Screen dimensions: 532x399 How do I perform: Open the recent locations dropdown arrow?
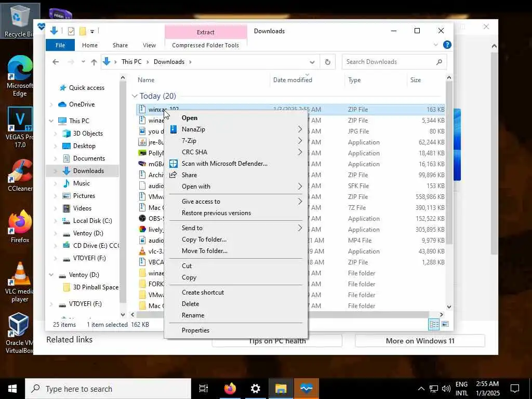83,62
